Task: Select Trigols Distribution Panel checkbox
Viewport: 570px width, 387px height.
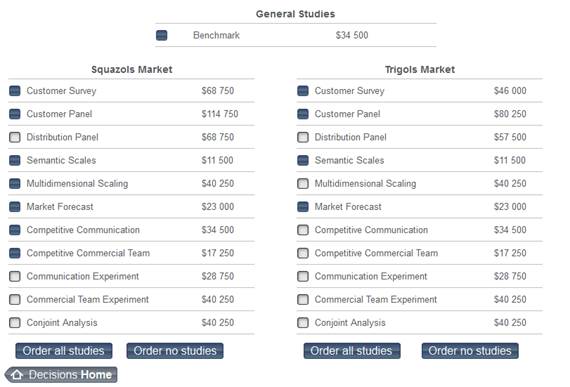Action: 303,137
